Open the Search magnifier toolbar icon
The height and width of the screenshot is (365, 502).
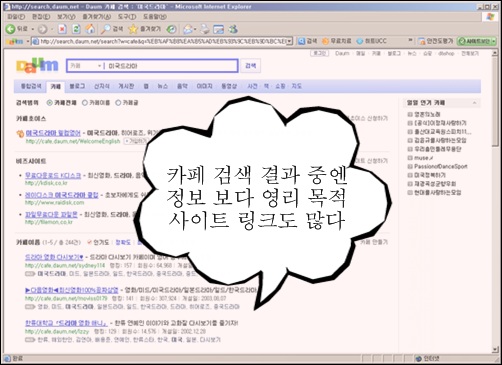tap(106, 29)
